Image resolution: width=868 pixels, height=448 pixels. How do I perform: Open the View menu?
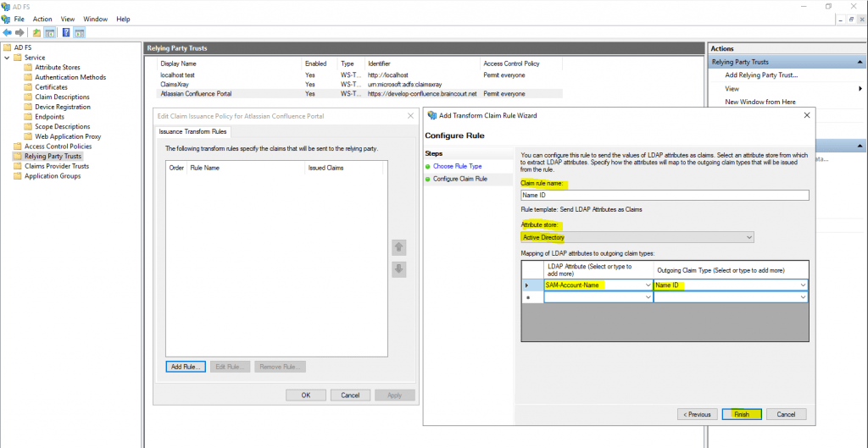click(68, 19)
